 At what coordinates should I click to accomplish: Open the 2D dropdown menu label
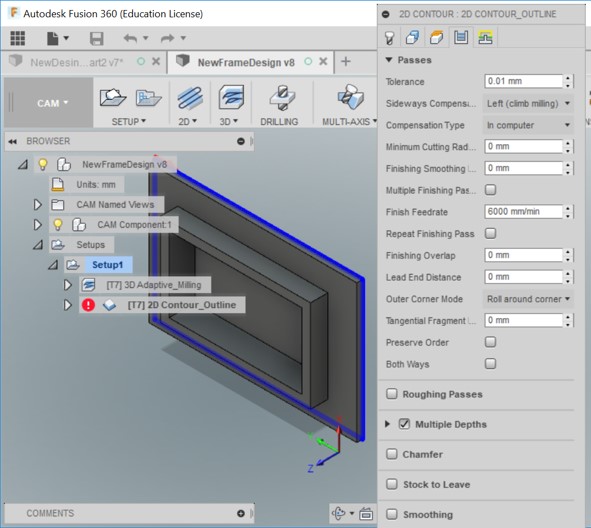(188, 122)
